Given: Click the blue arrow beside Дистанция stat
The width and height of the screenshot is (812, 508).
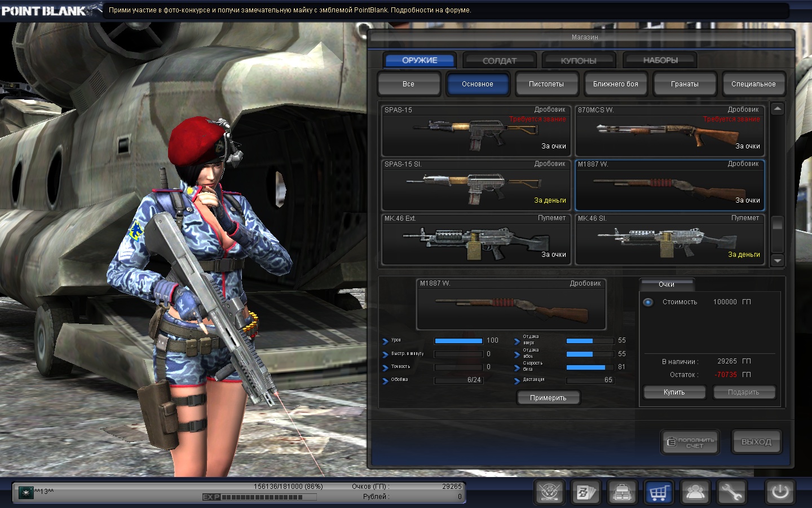Looking at the screenshot, I should [x=517, y=380].
